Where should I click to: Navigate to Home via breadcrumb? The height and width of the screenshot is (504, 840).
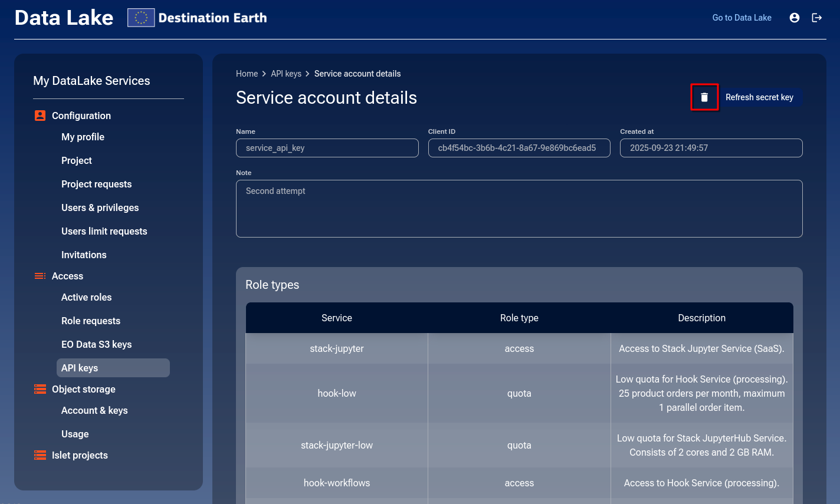tap(247, 74)
